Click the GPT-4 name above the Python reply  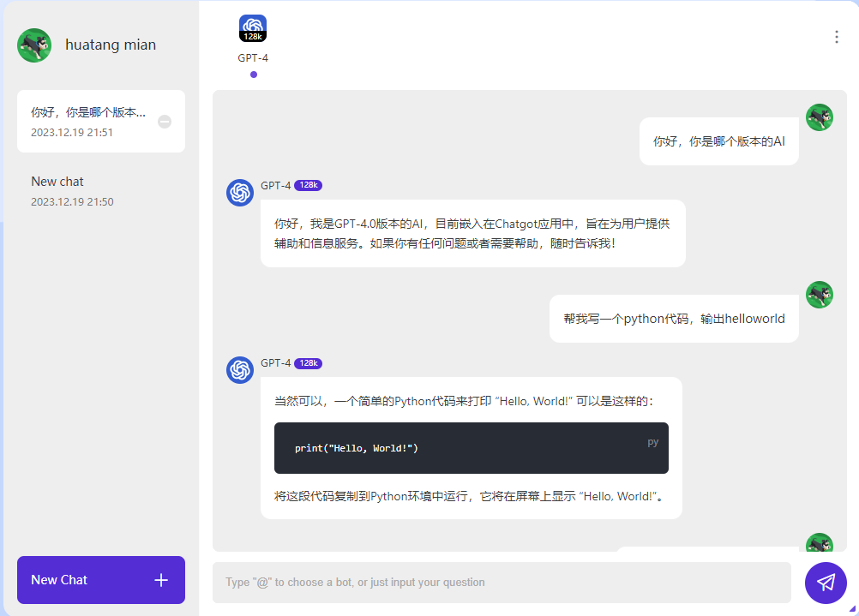[x=275, y=363]
